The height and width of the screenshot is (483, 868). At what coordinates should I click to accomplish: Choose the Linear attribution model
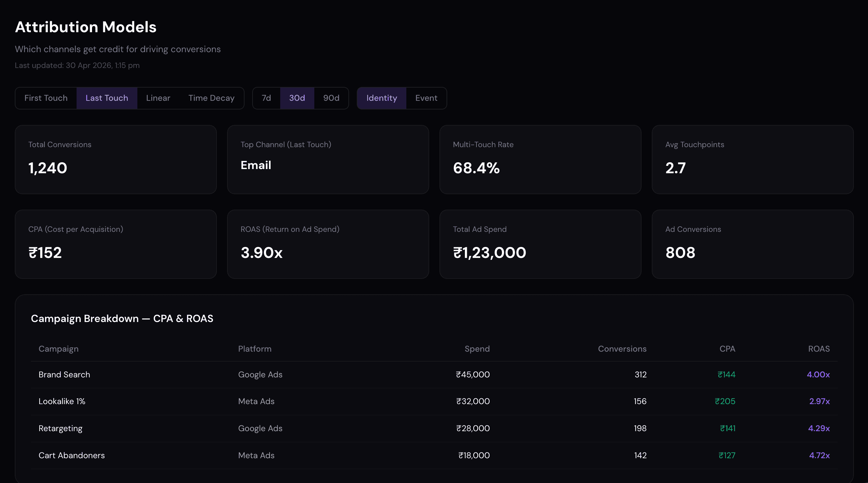[158, 98]
